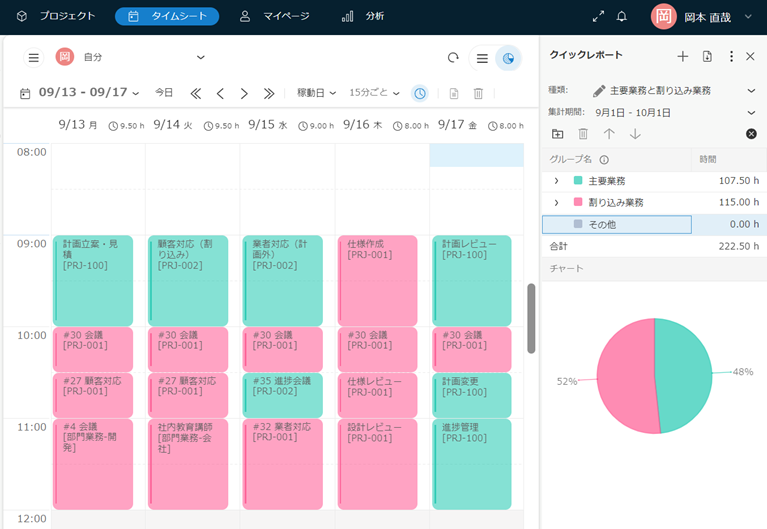Move group up

pyautogui.click(x=609, y=134)
